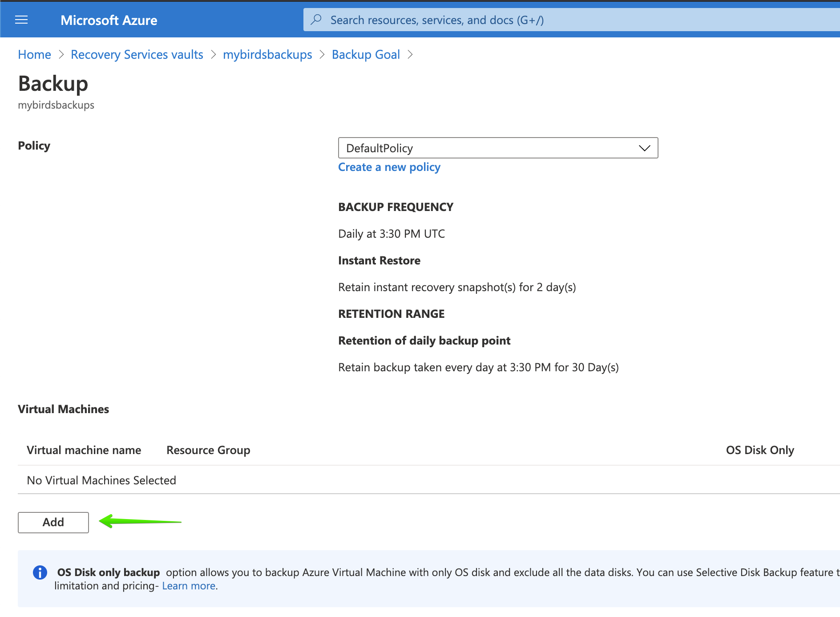
Task: Click the Virtual Machines section heading
Action: [x=63, y=409]
